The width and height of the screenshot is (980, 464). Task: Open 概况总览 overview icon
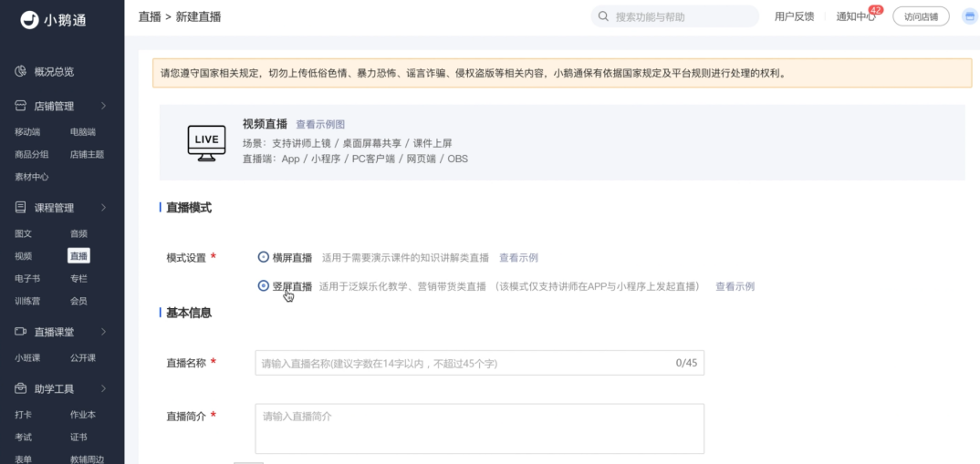[x=21, y=72]
